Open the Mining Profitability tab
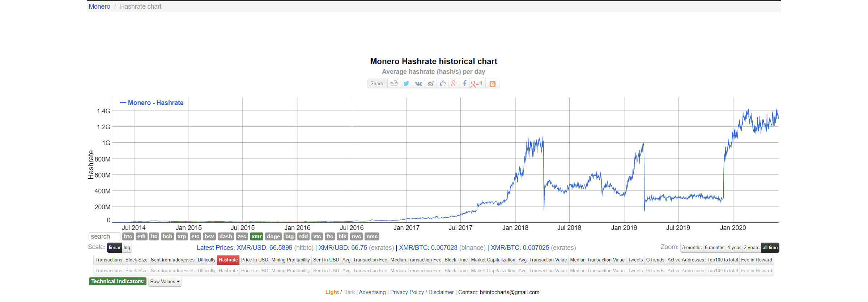This screenshot has width=868, height=302. coord(290,260)
